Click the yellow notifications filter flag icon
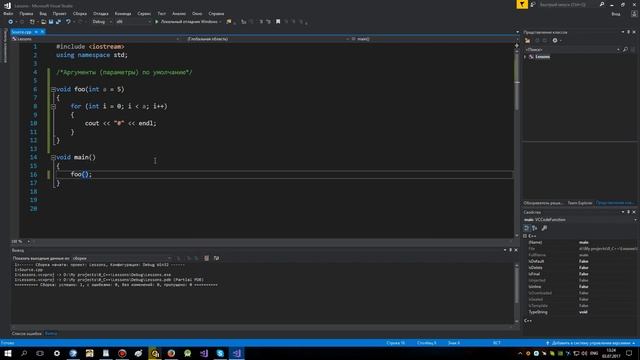 pyautogui.click(x=522, y=4)
